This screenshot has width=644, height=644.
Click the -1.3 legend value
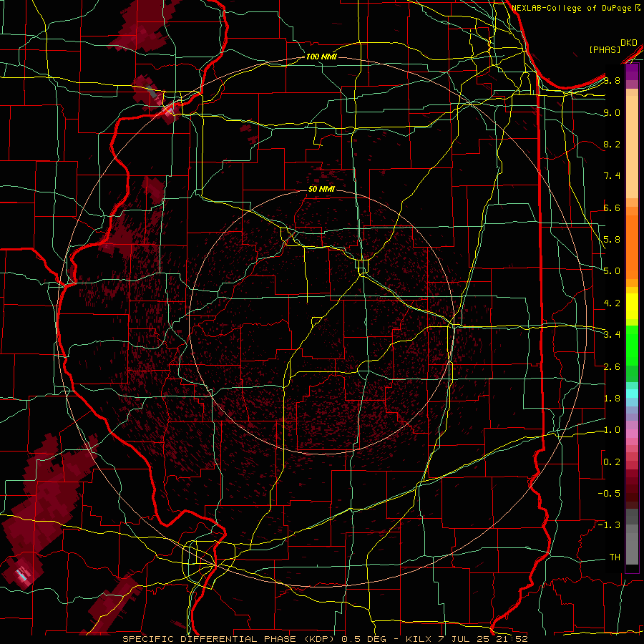coord(609,525)
